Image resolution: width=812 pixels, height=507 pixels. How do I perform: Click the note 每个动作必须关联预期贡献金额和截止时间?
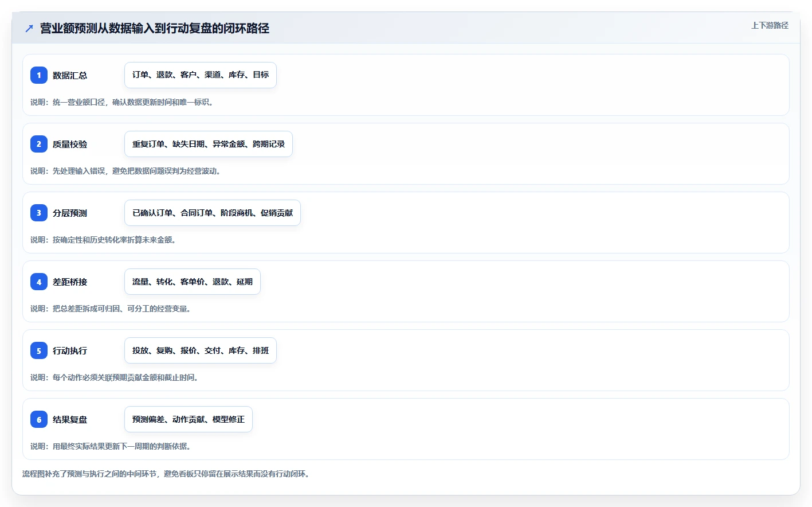pyautogui.click(x=115, y=377)
